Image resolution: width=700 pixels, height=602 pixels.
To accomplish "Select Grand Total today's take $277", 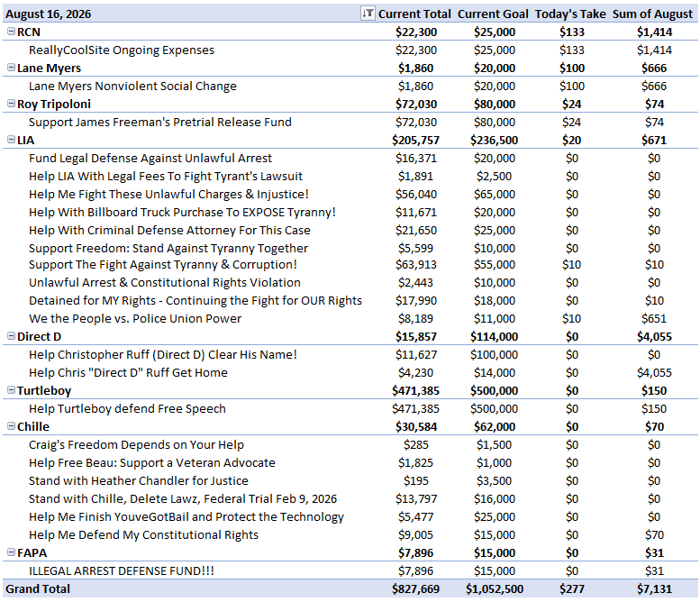I will [x=572, y=589].
